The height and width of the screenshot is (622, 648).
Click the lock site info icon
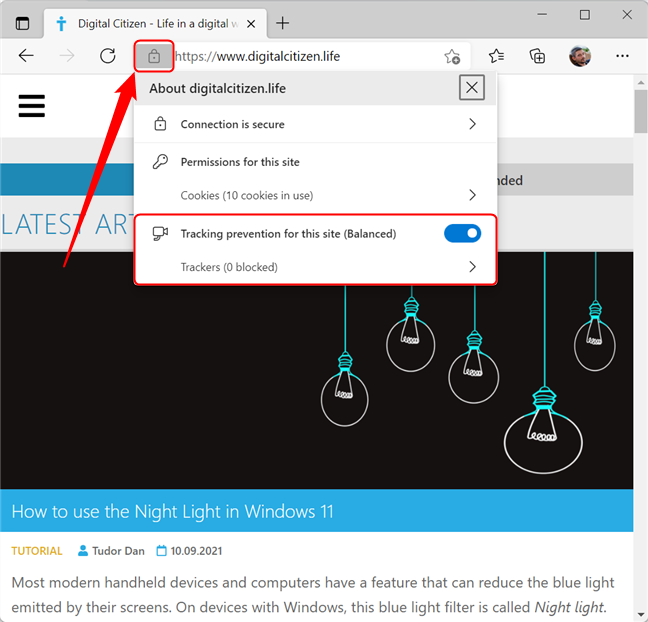[x=154, y=56]
